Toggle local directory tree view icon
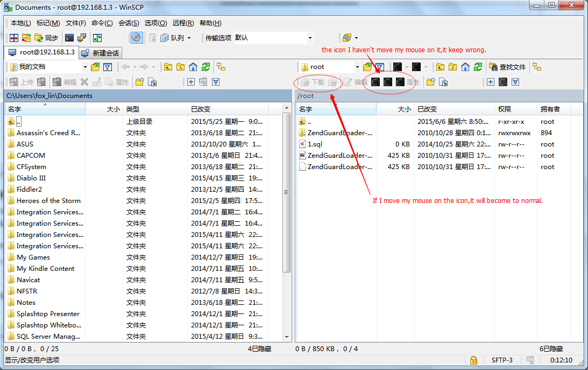The height and width of the screenshot is (370, 588). (x=221, y=67)
